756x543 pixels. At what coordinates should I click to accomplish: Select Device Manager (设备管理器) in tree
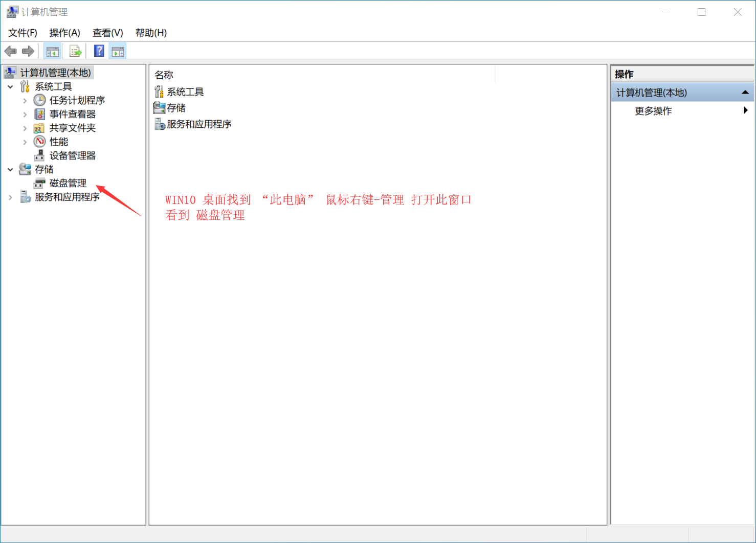click(x=72, y=155)
